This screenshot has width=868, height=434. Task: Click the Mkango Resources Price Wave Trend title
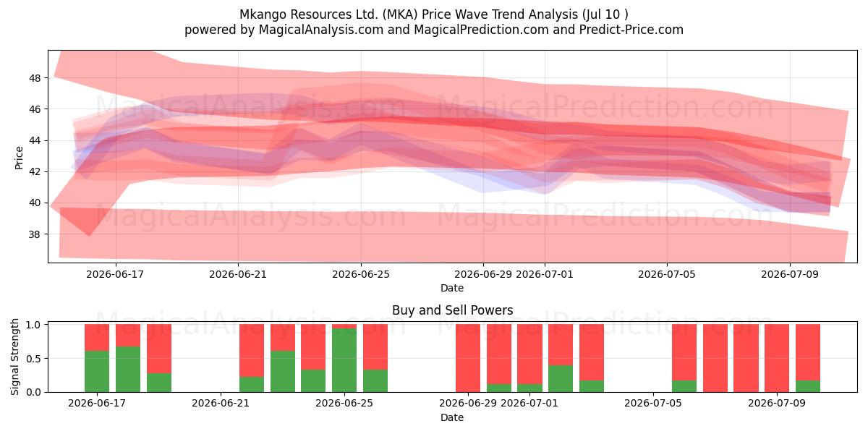pos(434,14)
